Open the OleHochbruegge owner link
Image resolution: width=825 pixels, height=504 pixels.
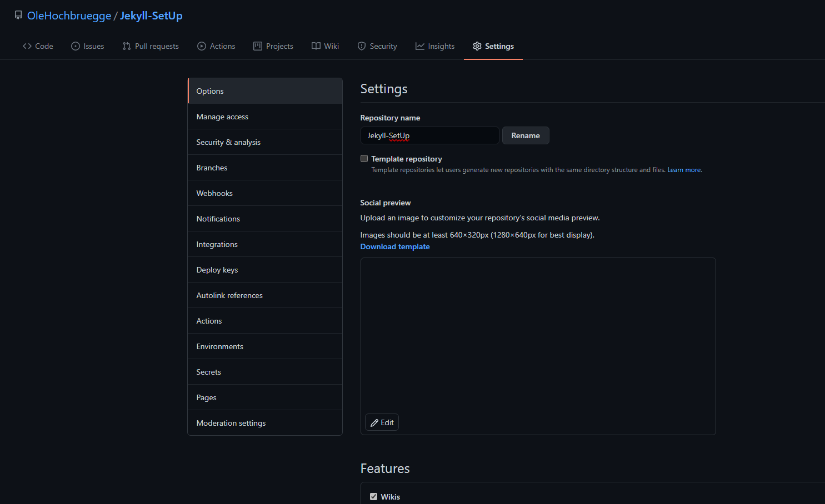point(69,16)
